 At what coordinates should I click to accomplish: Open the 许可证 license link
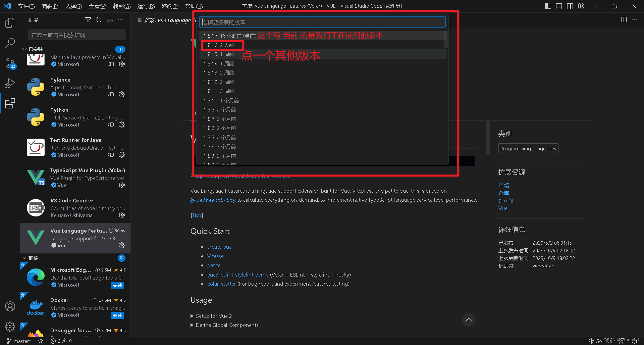coord(506,201)
